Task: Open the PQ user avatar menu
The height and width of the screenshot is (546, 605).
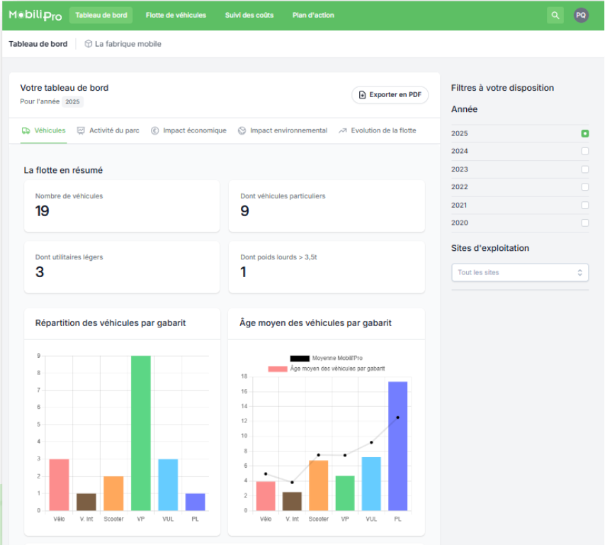Action: (x=581, y=15)
